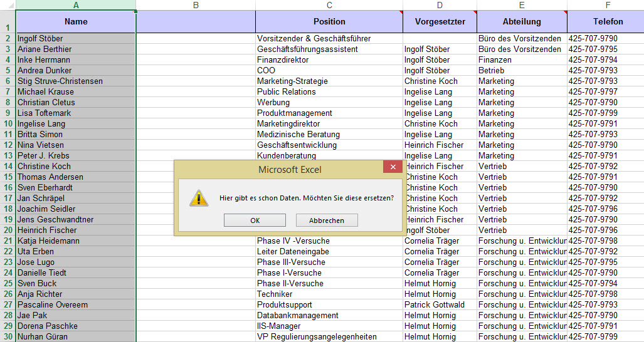The height and width of the screenshot is (342, 644).
Task: Close the Microsoft Excel dialog with the red X
Action: tap(393, 167)
